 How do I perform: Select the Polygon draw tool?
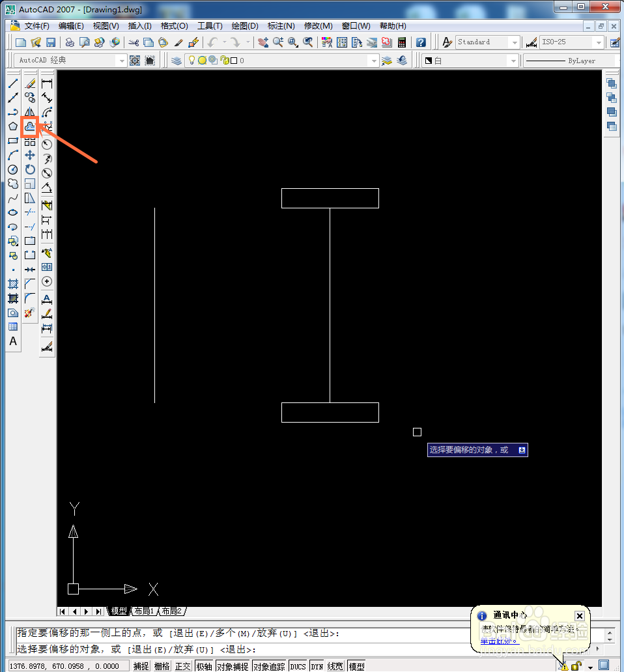13,126
